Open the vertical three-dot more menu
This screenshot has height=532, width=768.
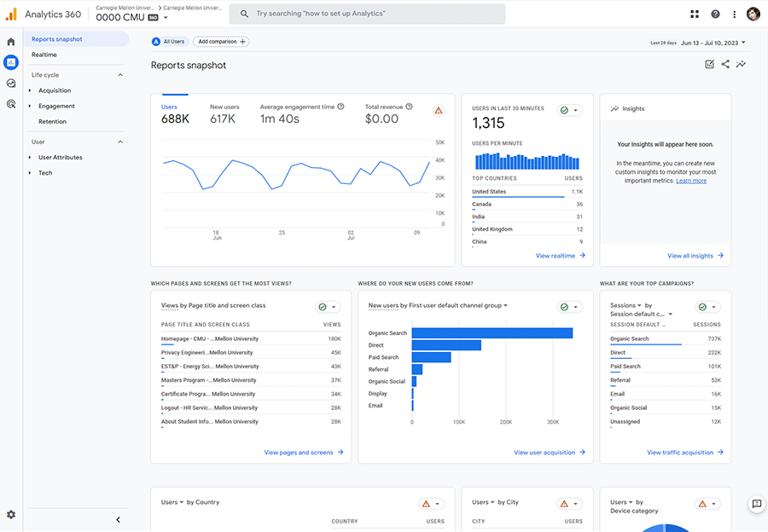[734, 14]
